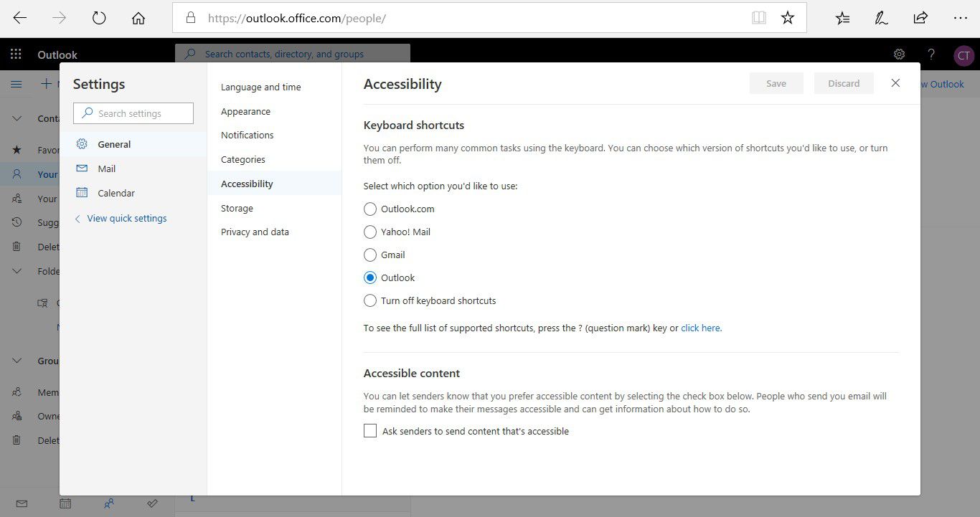Screen dimensions: 980x517
Task: Collapse the Groups section chevron
Action: click(17, 361)
